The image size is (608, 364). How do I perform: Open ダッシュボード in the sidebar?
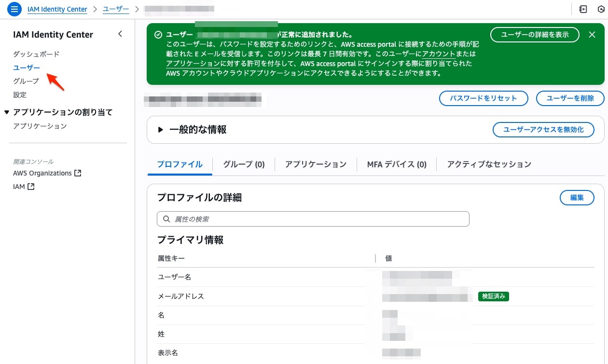(36, 54)
